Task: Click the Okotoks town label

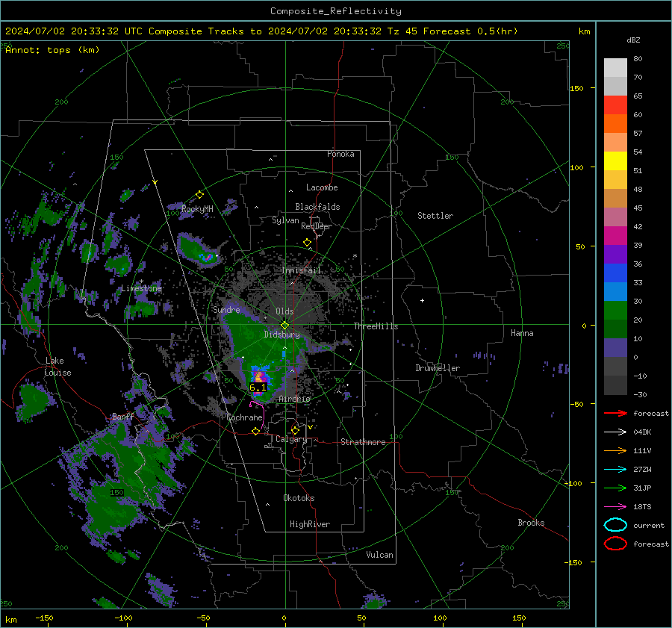Action: tap(299, 498)
